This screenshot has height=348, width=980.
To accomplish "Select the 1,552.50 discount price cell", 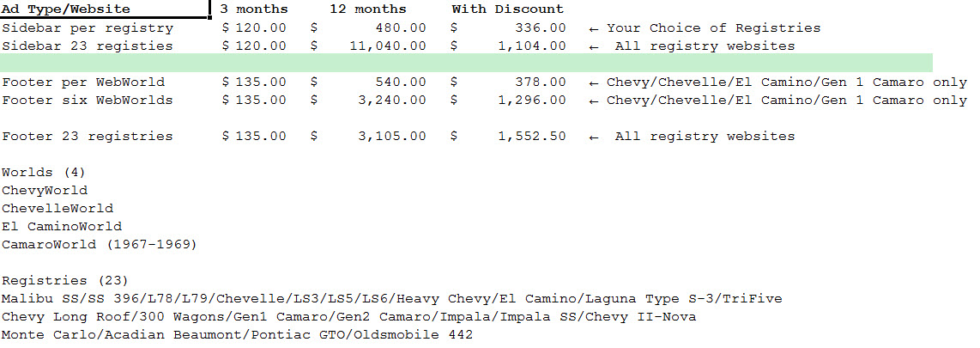I will click(x=533, y=137).
